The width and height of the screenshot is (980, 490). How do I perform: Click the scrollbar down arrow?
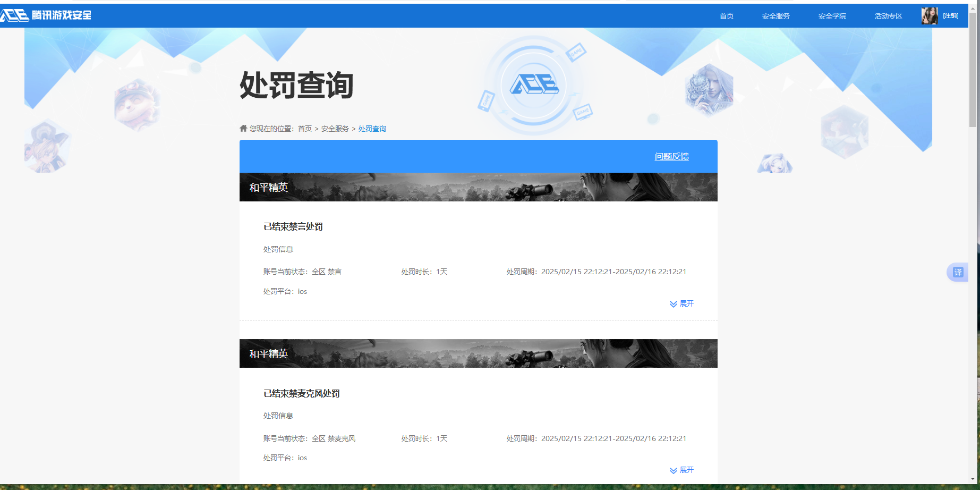(x=973, y=479)
